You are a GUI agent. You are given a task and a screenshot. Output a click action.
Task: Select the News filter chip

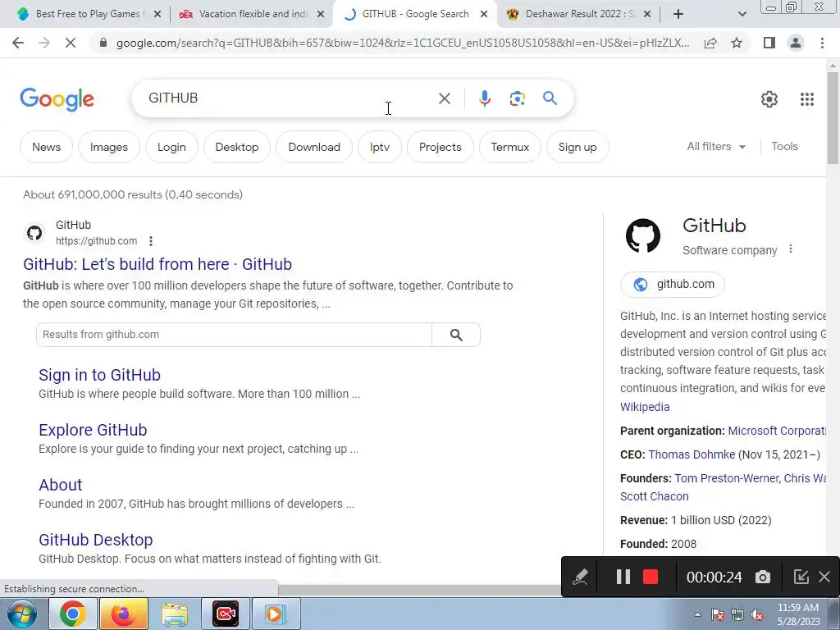pos(46,147)
